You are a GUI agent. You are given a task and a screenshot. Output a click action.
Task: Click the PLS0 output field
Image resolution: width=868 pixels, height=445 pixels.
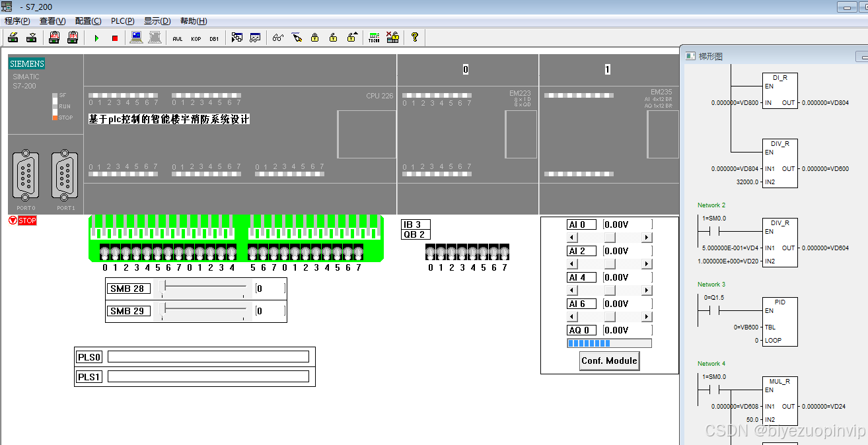tap(208, 357)
